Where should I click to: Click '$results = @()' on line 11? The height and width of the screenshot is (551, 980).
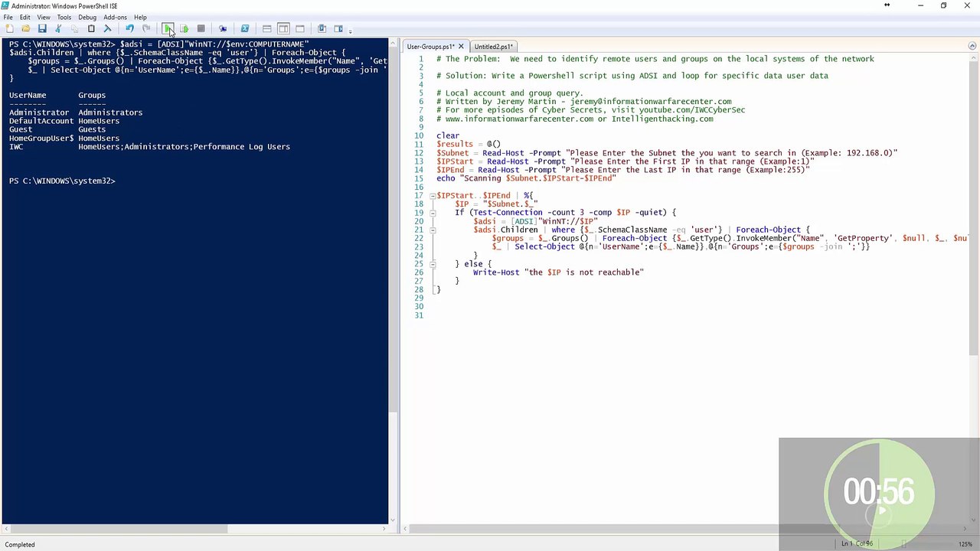(469, 144)
